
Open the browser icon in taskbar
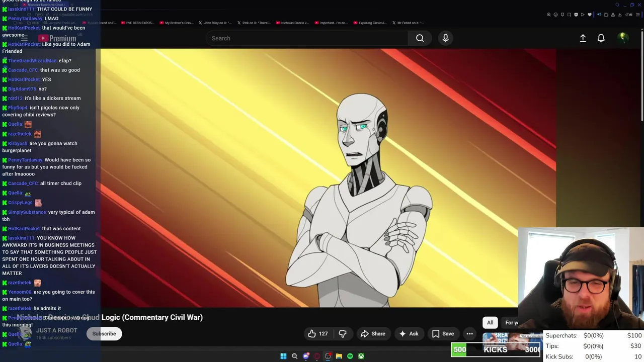(x=317, y=356)
